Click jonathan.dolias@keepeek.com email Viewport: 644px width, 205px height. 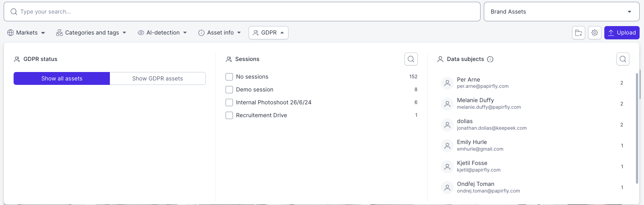click(492, 128)
